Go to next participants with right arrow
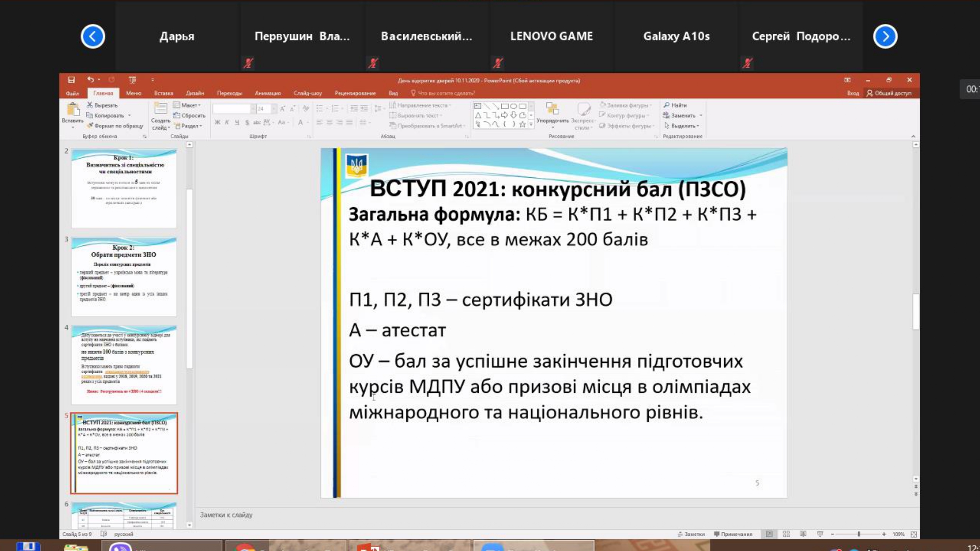This screenshot has height=551, width=980. pos(885,36)
